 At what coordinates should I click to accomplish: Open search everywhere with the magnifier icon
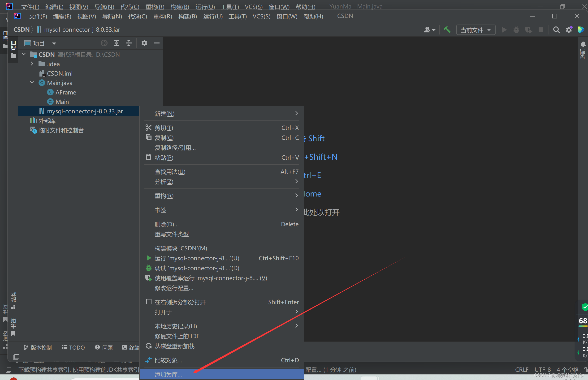556,30
